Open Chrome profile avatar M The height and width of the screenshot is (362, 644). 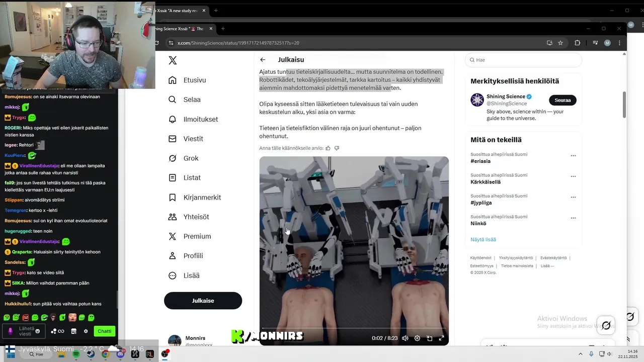607,43
